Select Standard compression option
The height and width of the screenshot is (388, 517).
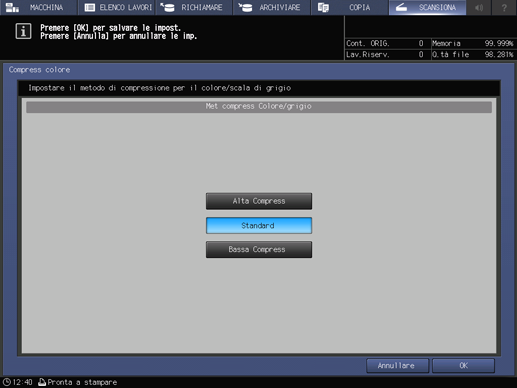(x=259, y=225)
